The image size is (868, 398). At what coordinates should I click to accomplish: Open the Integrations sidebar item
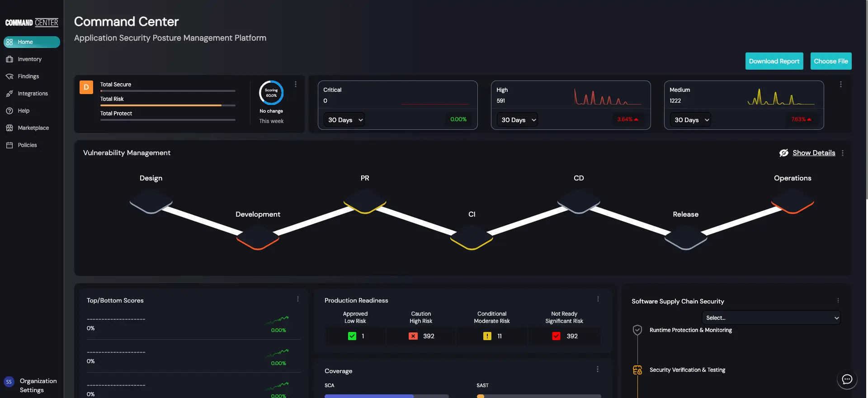(x=33, y=94)
